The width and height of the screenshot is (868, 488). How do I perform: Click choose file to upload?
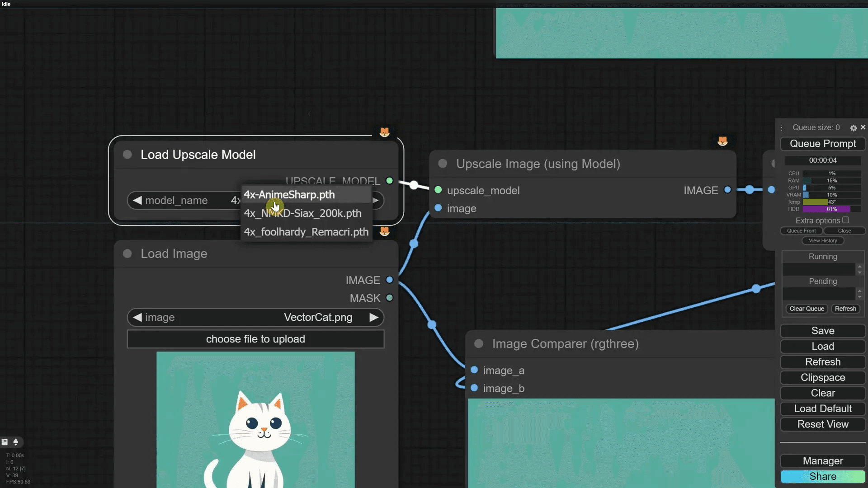coord(255,339)
